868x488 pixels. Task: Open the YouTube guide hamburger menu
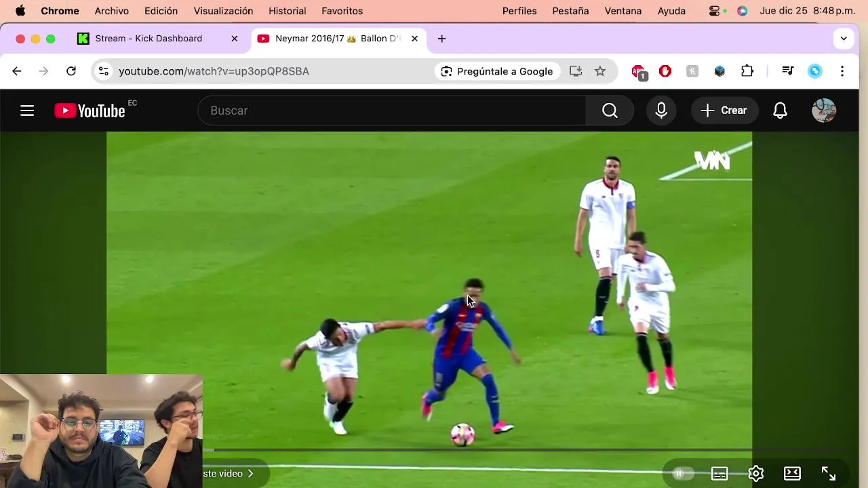27,110
